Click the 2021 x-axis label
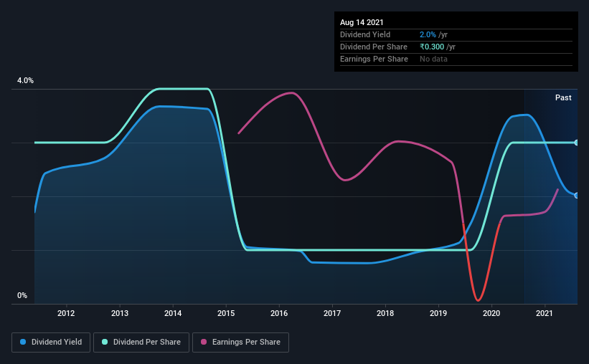Screen dimensions: 589x364 click(545, 313)
